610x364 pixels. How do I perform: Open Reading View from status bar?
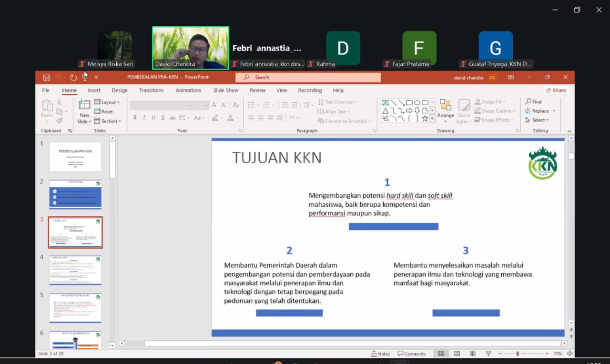[x=473, y=354]
